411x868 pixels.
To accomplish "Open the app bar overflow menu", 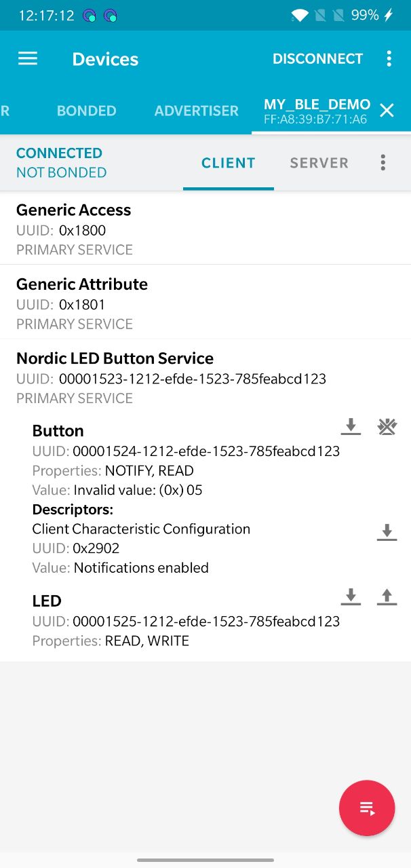I will [x=389, y=58].
